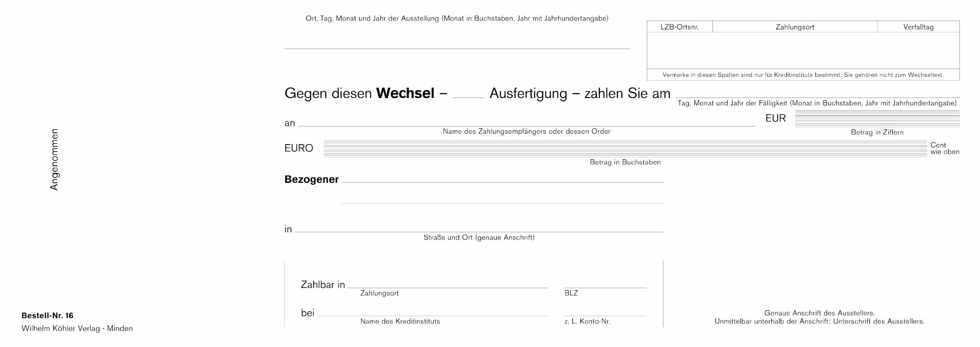This screenshot has height=347, width=980.
Task: Click the due date line after 'zahlen Sie am'
Action: [x=817, y=98]
